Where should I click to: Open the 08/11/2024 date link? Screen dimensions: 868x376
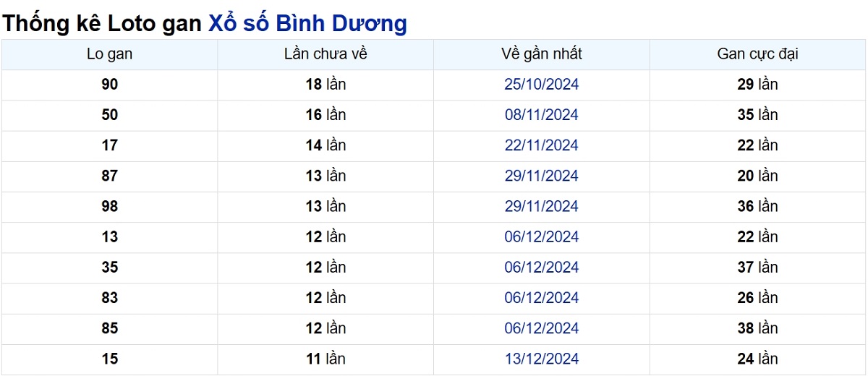pyautogui.click(x=542, y=115)
